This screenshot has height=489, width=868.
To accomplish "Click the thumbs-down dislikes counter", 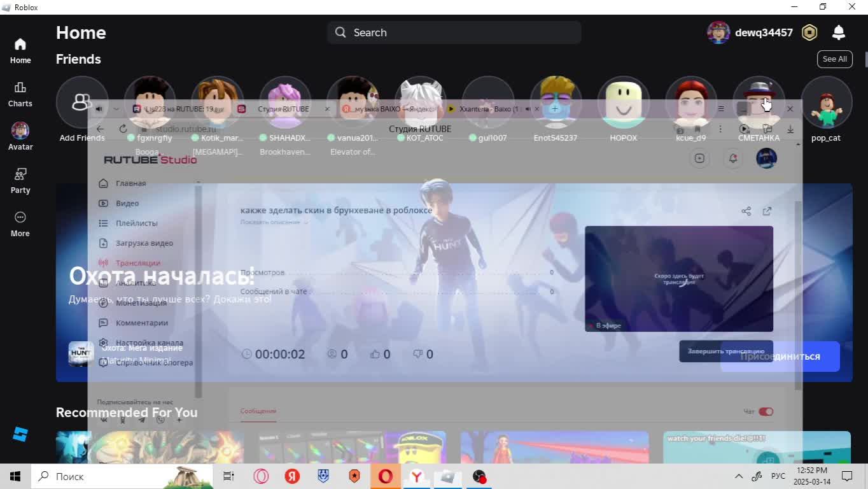I will pos(423,354).
